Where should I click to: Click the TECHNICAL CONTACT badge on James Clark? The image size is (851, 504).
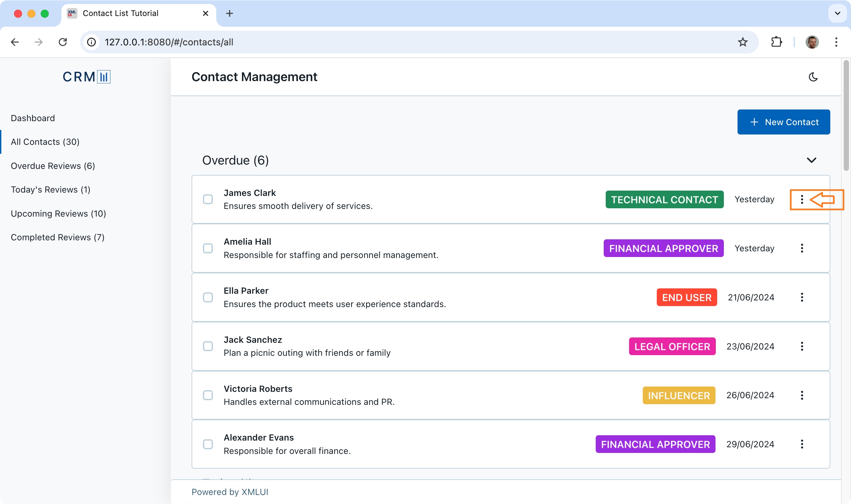pyautogui.click(x=664, y=200)
